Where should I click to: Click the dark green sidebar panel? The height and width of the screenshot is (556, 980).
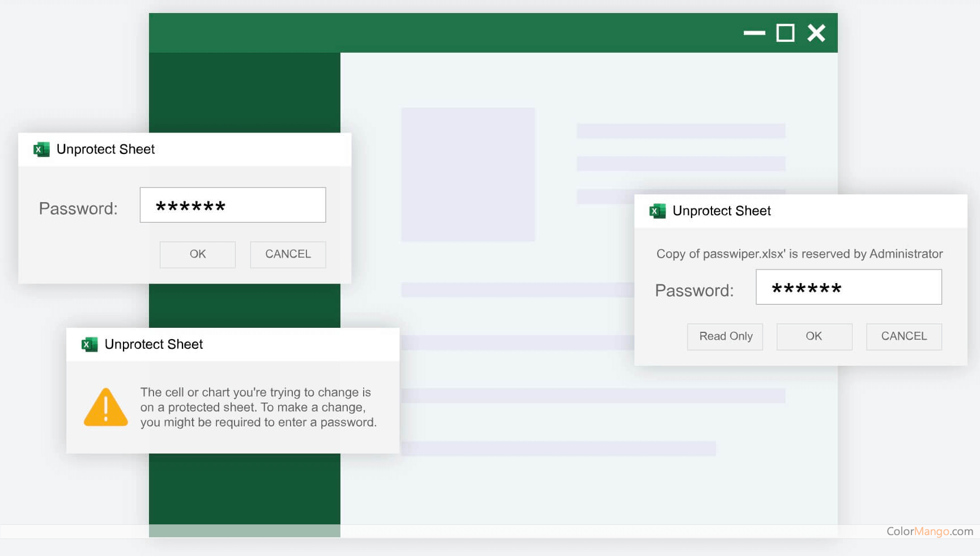point(244,91)
